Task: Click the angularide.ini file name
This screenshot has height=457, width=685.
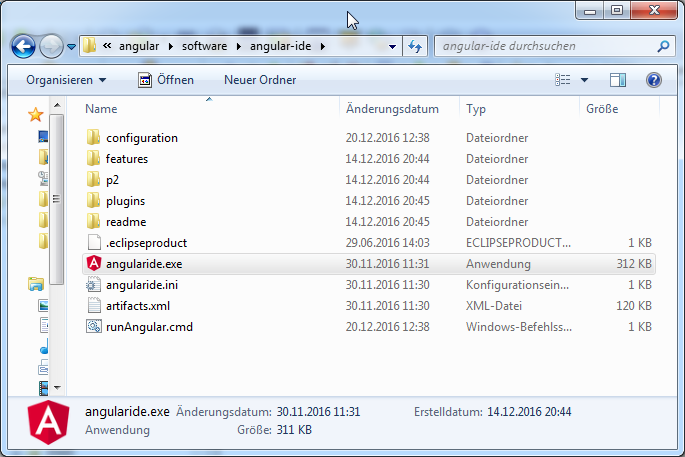Action: pos(142,285)
